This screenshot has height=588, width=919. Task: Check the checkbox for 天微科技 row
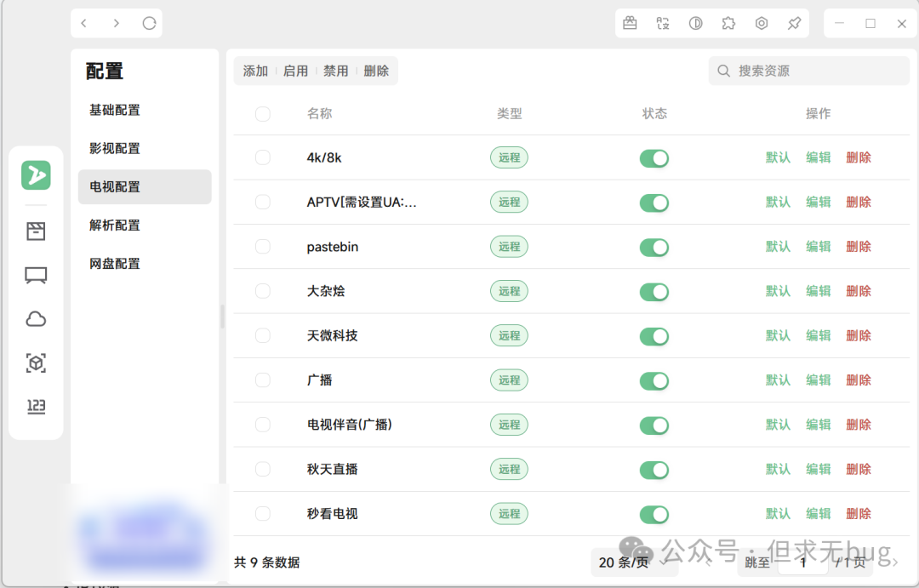pos(263,335)
